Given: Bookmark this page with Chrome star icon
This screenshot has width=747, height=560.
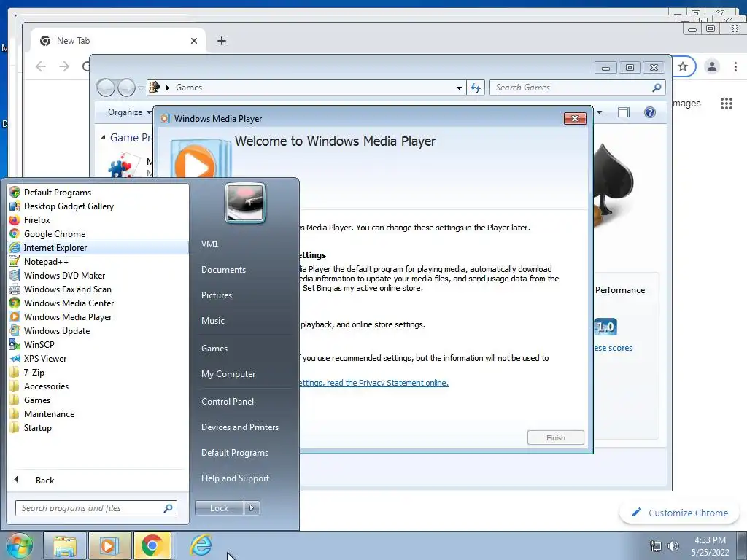Looking at the screenshot, I should click(x=683, y=66).
